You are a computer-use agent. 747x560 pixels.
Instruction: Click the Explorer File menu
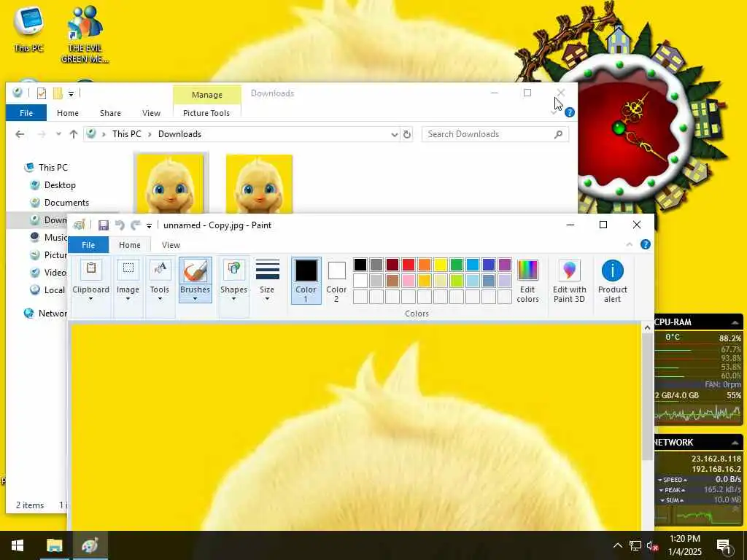[x=26, y=113]
